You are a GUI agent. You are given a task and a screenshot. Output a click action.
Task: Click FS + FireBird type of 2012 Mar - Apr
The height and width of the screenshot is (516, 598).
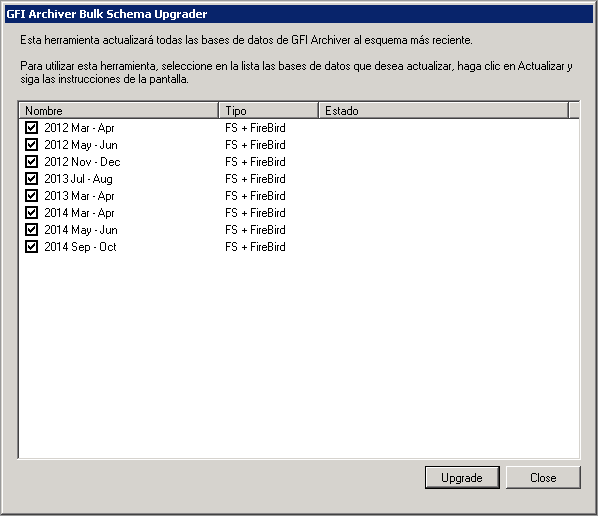[255, 128]
